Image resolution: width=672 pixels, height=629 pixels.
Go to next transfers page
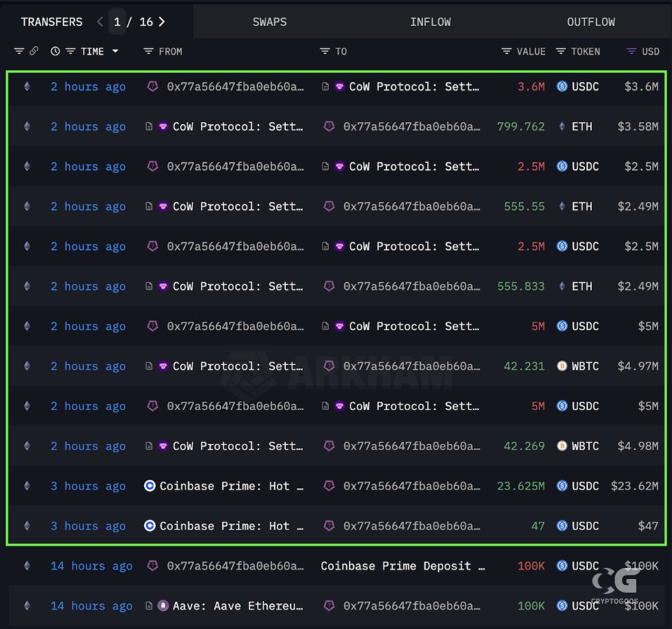click(162, 22)
